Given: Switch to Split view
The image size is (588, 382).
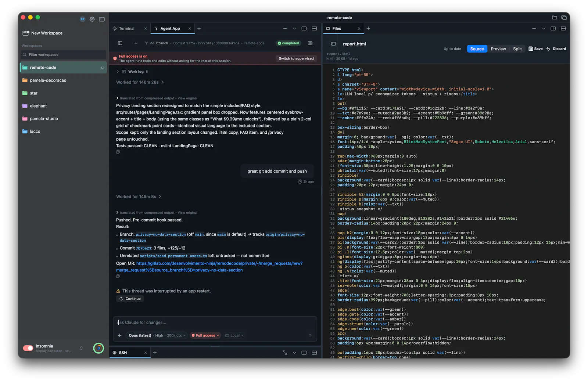Looking at the screenshot, I should (517, 49).
